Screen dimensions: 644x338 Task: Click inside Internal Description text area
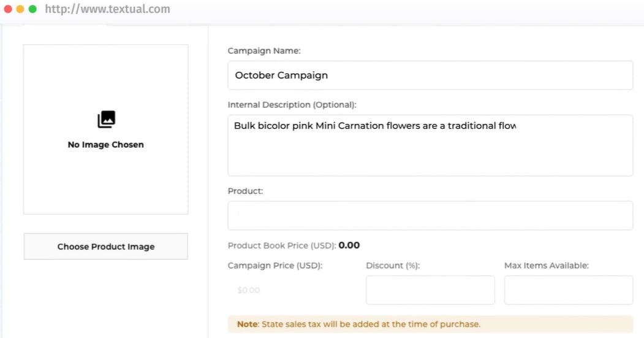[430, 145]
